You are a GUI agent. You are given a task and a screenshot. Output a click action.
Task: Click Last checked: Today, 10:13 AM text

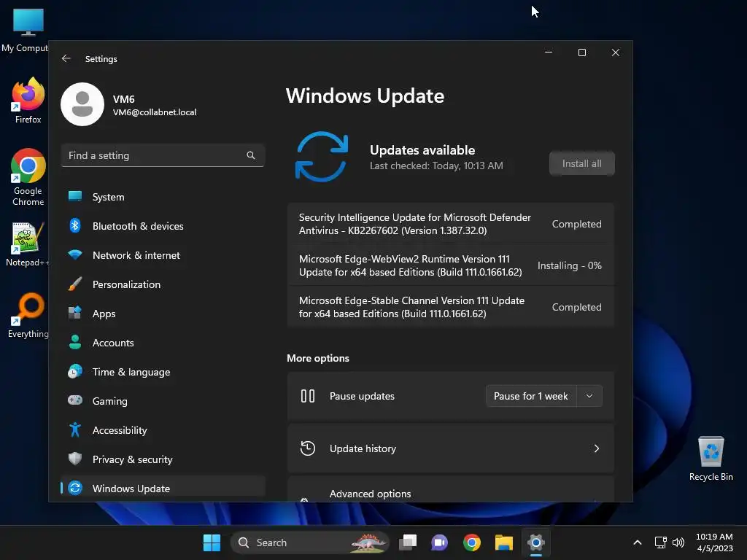click(x=436, y=166)
